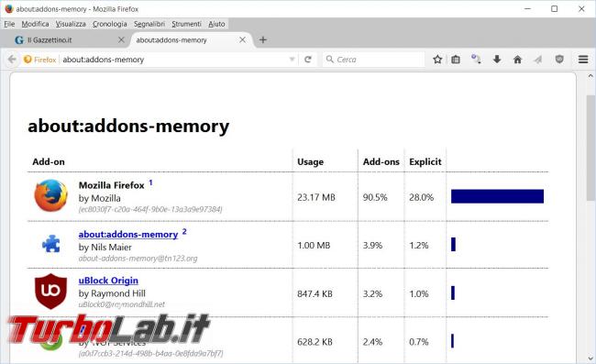Open the Cronologia menu
596x364 pixels.
click(110, 24)
